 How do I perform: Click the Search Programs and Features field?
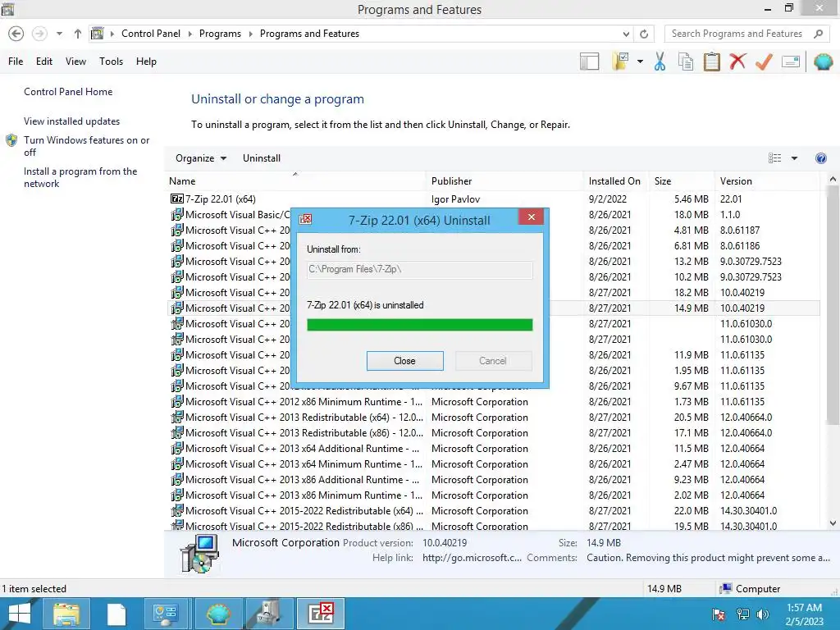[x=737, y=34]
